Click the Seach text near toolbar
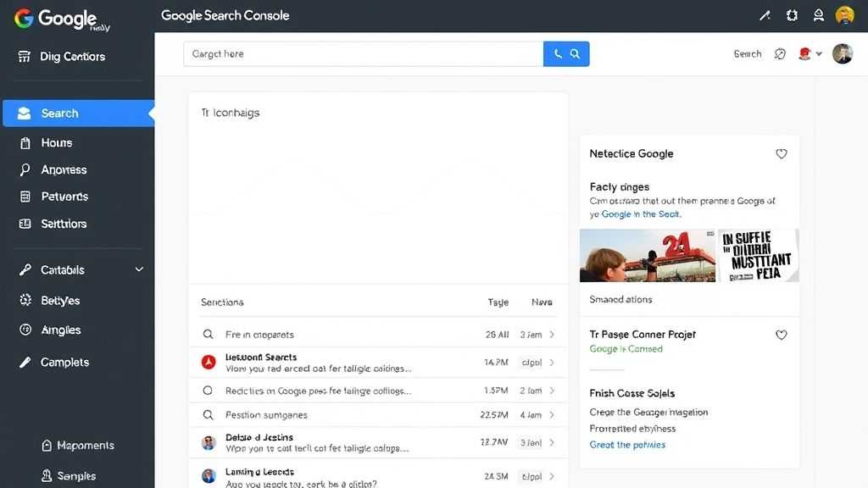868x488 pixels. 748,53
